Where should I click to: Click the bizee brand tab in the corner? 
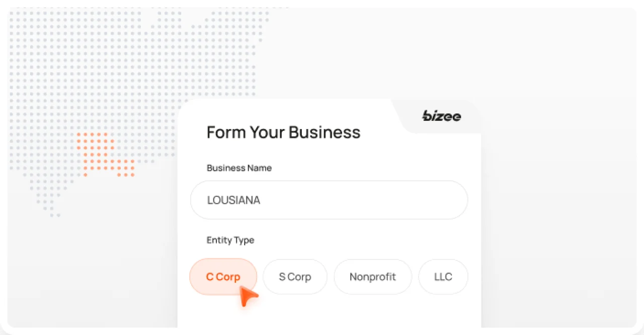[441, 116]
